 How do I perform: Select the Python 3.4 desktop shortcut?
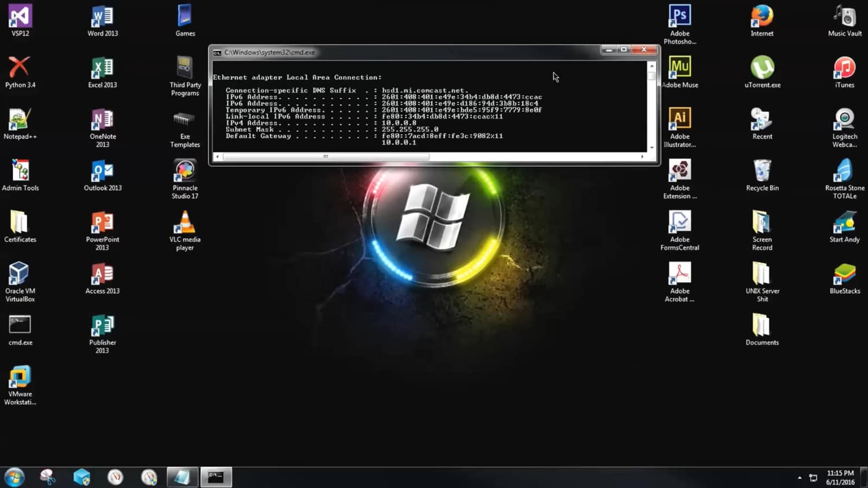pos(20,72)
